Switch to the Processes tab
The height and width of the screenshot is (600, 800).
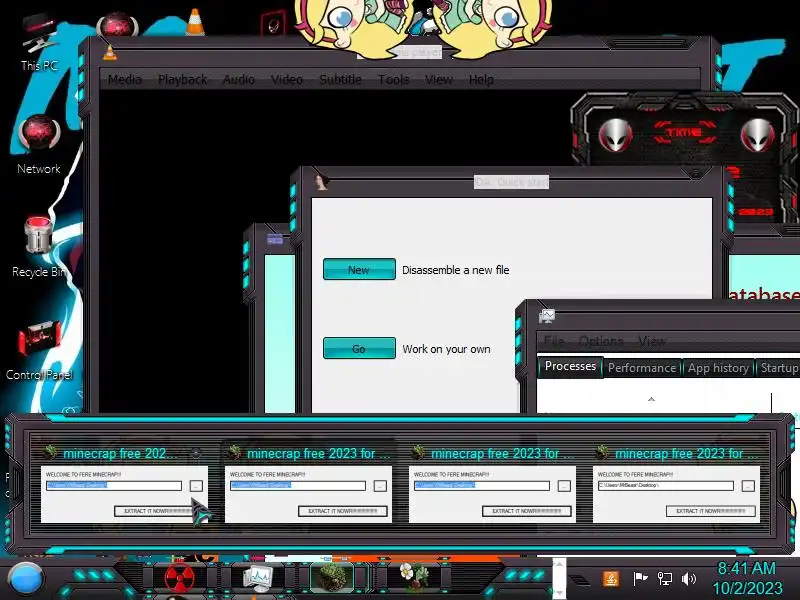[570, 366]
